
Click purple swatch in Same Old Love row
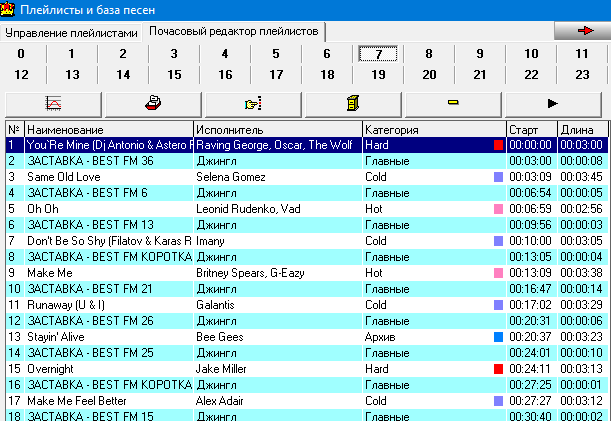(x=498, y=177)
